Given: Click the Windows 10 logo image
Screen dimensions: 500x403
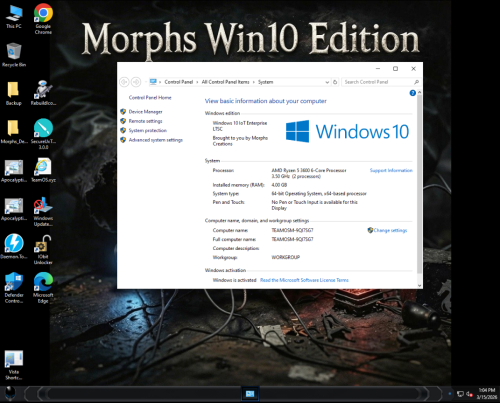Looking at the screenshot, I should [347, 131].
